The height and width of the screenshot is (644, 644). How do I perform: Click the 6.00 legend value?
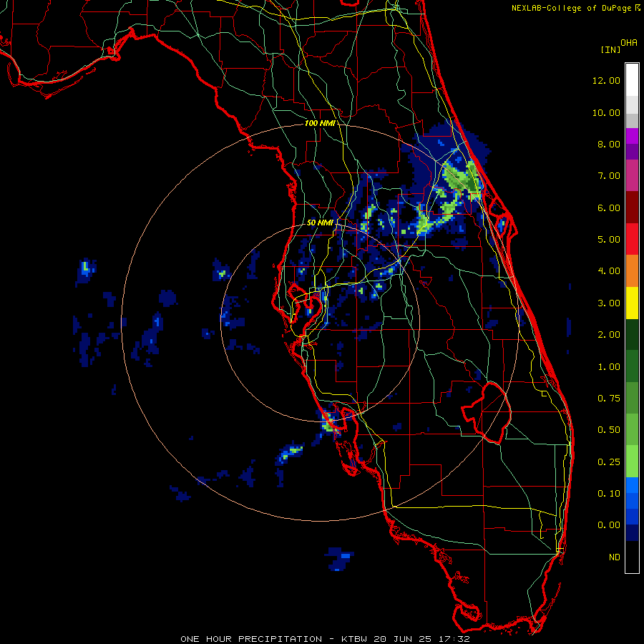click(609, 208)
